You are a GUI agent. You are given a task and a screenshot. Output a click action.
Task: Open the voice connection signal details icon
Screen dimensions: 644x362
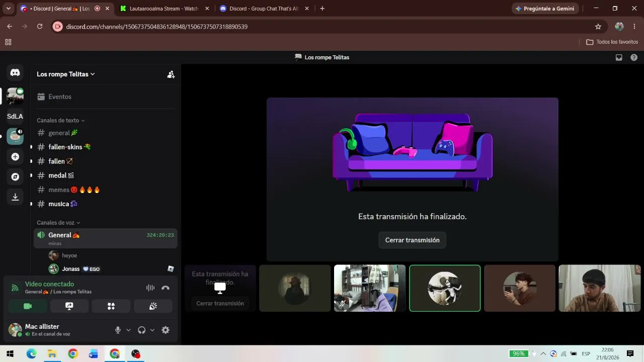coord(15,288)
